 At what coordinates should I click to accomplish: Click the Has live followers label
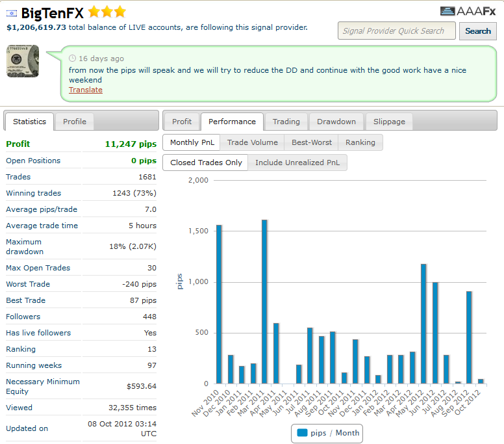click(38, 333)
